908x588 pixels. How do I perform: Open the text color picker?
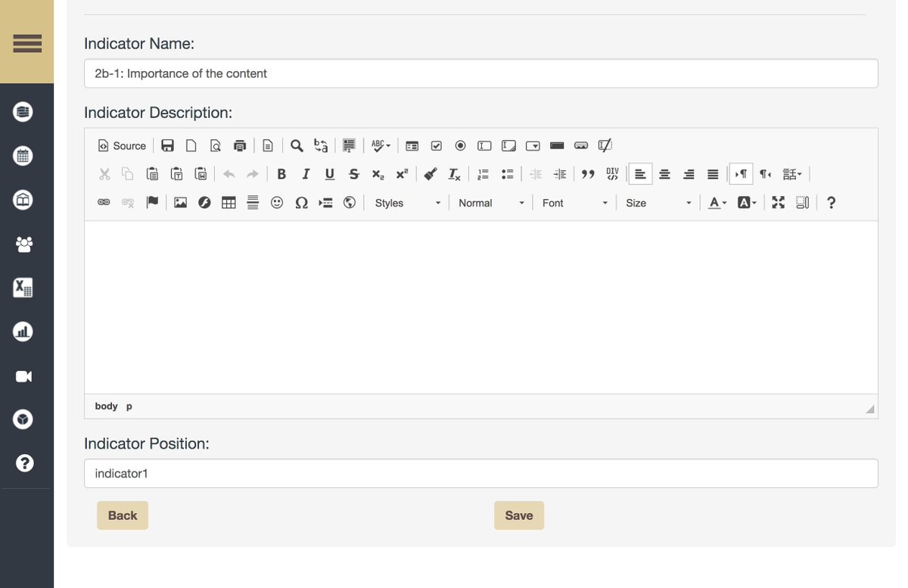717,203
